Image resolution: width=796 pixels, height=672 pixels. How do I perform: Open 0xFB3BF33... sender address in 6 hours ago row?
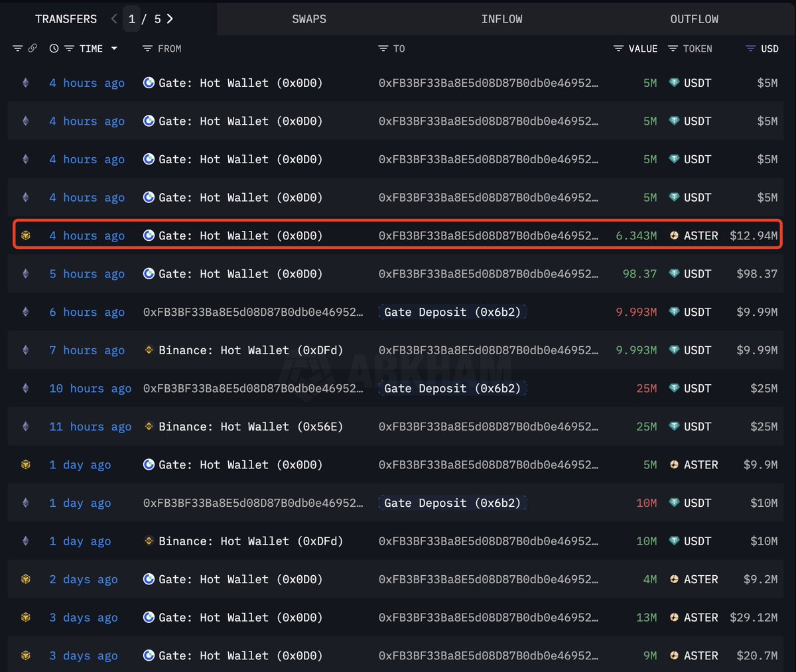tap(253, 312)
